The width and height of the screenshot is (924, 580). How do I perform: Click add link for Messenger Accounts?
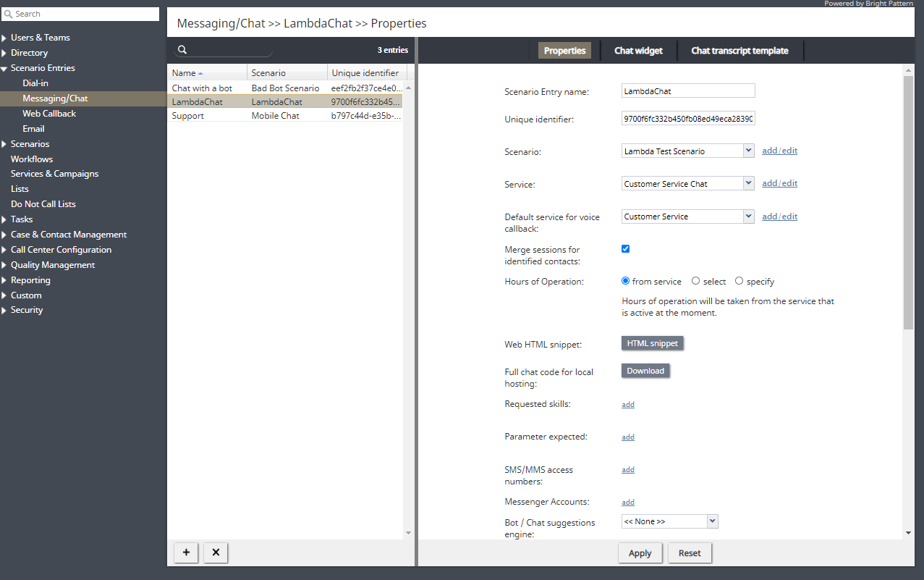click(x=628, y=503)
